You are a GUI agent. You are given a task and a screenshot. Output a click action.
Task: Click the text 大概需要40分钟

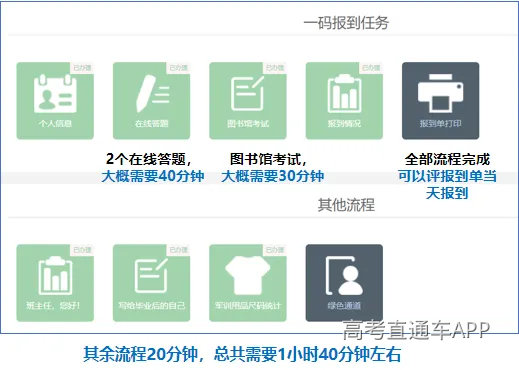pyautogui.click(x=153, y=176)
